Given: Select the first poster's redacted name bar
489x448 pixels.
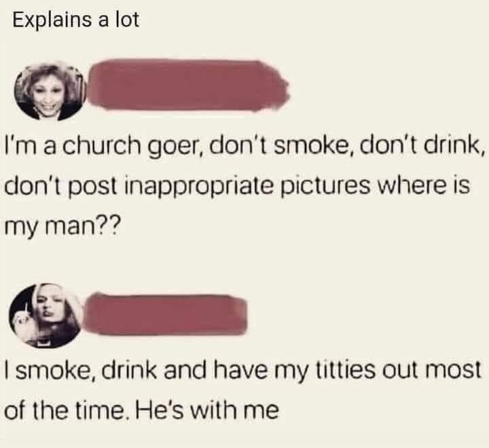Looking at the screenshot, I should tap(189, 85).
